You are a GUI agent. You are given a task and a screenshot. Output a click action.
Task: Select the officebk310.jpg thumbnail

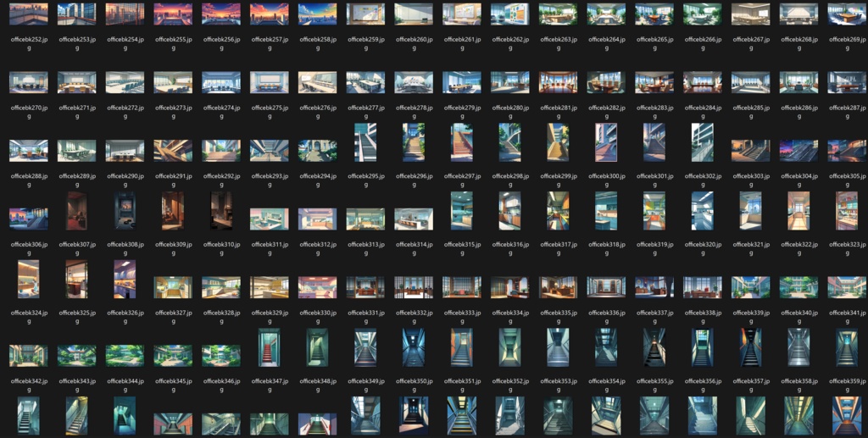click(221, 211)
